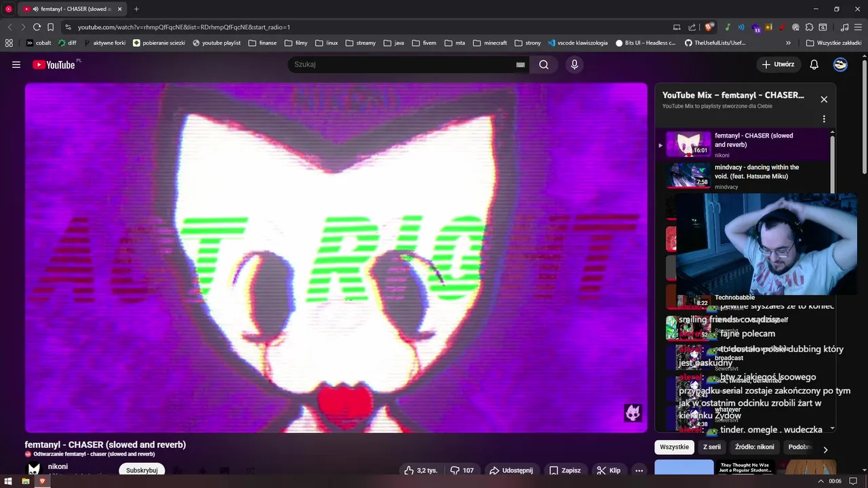Open the minecraft bookmarks folder
Screen dimensions: 868x488
(490, 43)
